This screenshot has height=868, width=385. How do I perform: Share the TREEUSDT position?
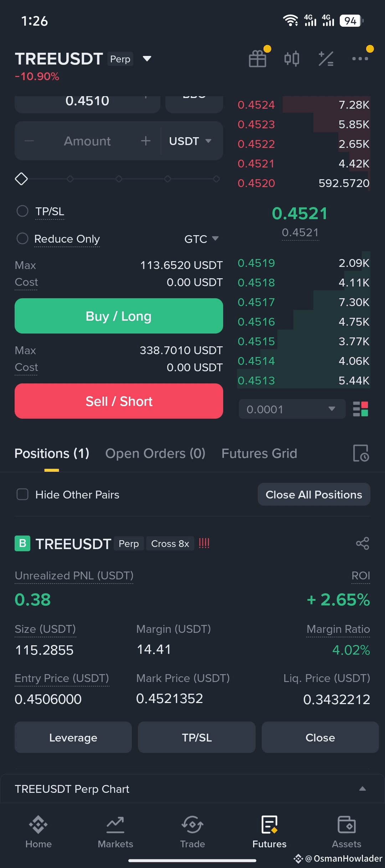[363, 543]
